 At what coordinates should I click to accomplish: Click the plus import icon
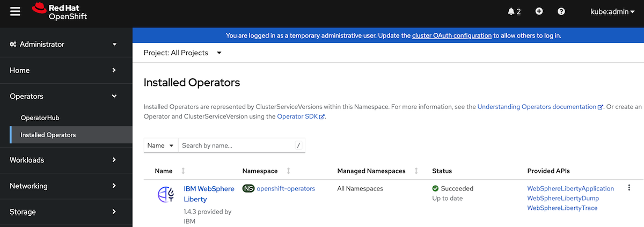point(539,11)
